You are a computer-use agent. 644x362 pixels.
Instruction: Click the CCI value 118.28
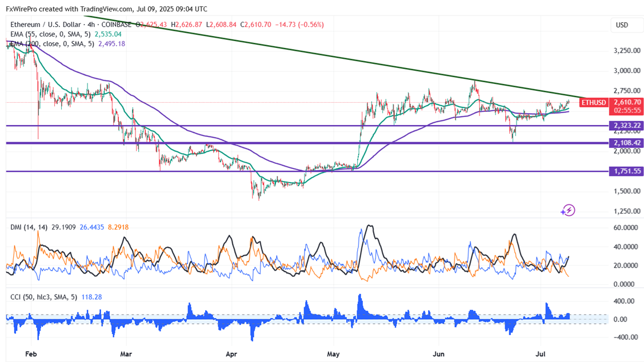(91, 297)
